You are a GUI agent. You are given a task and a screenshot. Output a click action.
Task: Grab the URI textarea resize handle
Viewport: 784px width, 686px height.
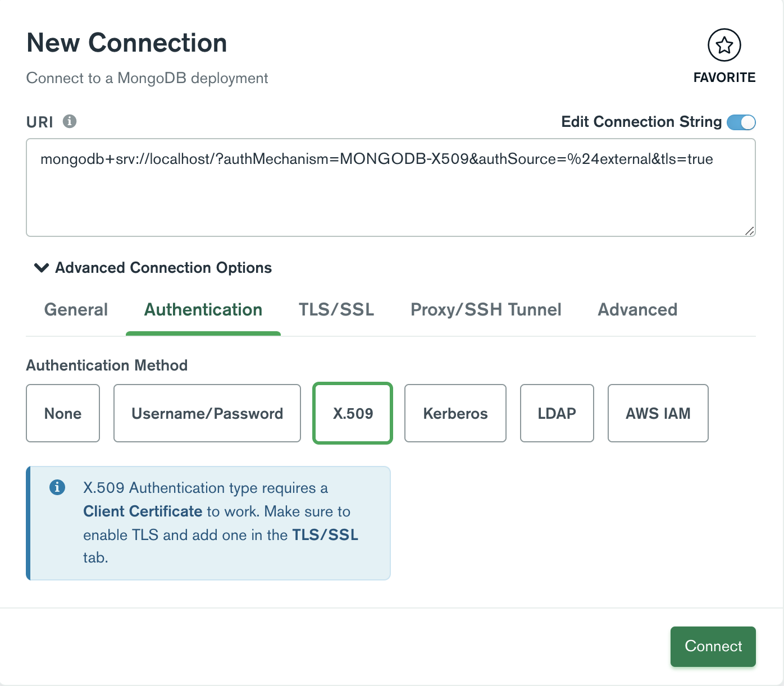[750, 231]
